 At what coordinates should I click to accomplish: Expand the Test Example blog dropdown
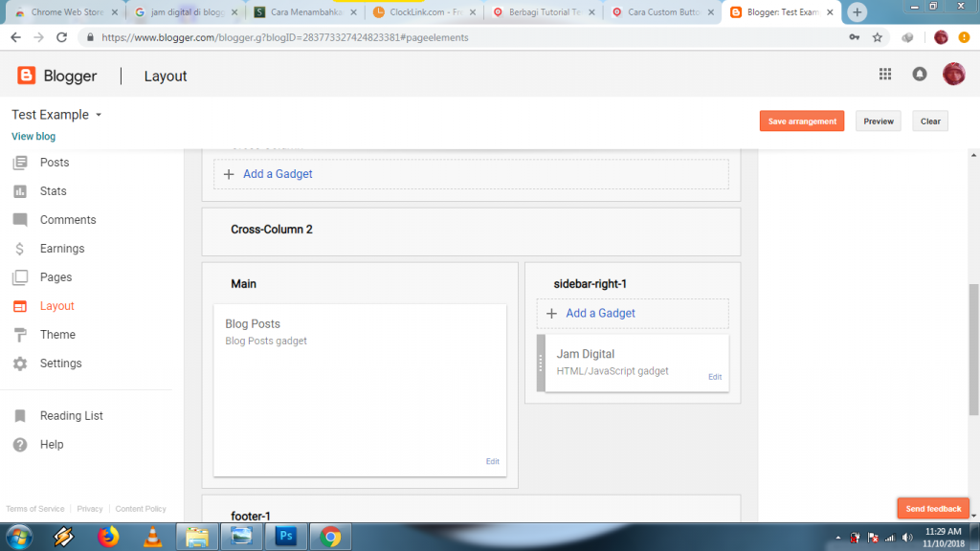(99, 115)
